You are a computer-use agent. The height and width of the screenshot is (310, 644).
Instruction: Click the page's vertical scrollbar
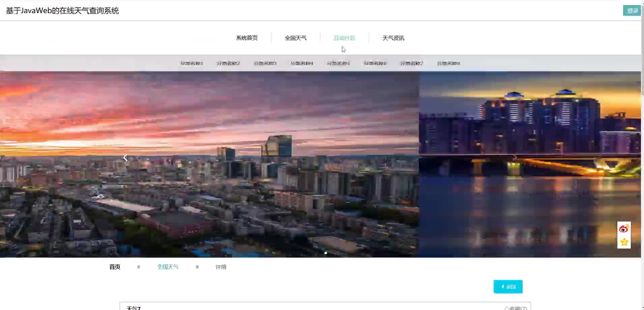click(x=642, y=135)
